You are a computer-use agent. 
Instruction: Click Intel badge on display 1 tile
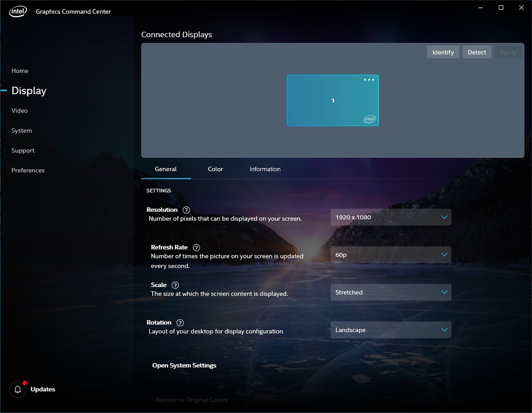(369, 119)
